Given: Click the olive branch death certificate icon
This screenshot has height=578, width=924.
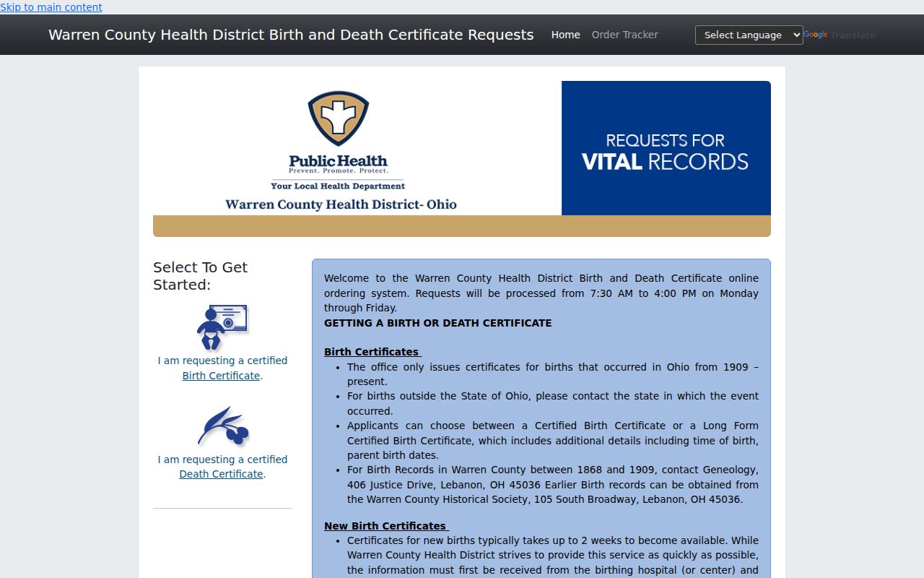Looking at the screenshot, I should coord(223,426).
